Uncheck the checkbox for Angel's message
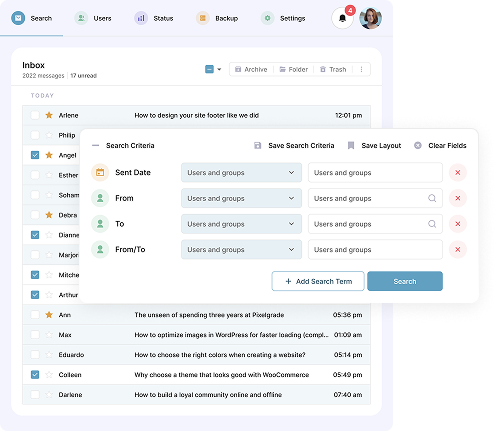 pyautogui.click(x=35, y=155)
